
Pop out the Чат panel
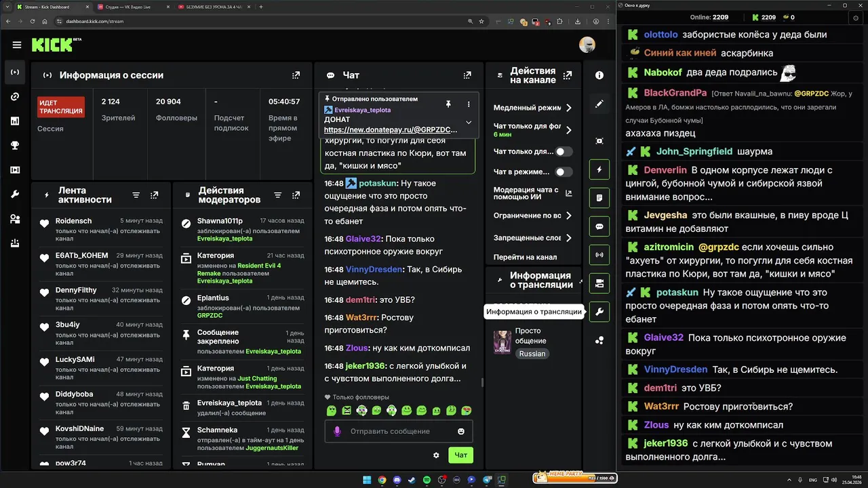point(467,75)
